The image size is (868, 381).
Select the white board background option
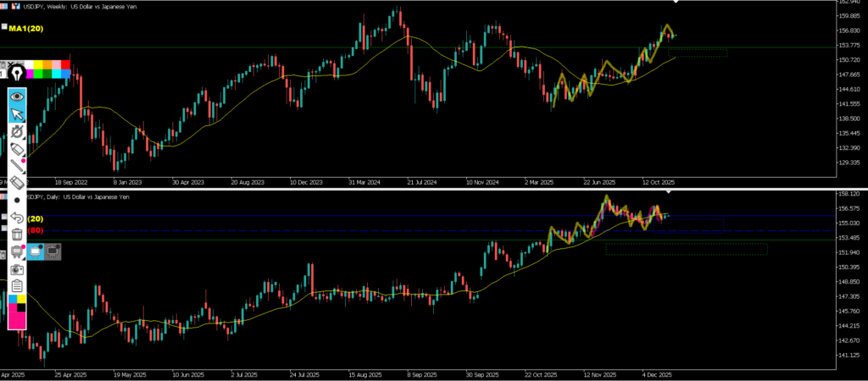pos(36,251)
